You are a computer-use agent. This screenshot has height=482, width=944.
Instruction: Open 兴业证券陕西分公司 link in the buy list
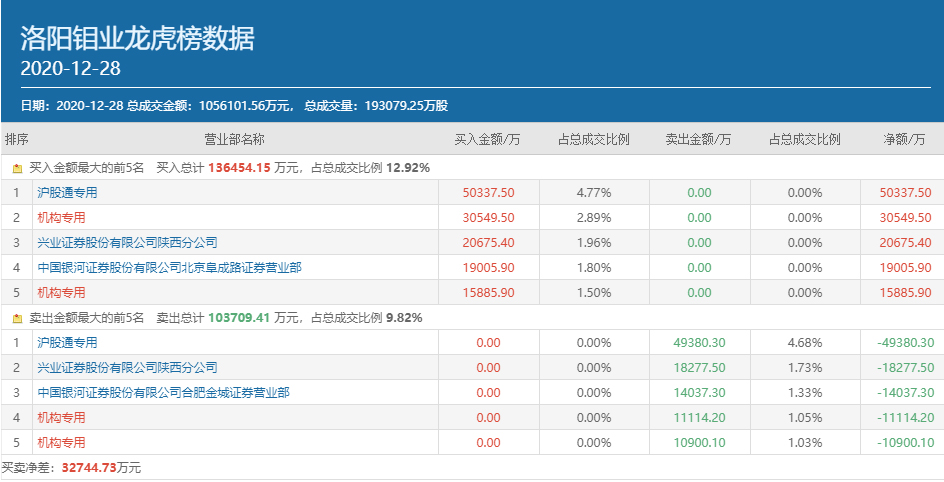(x=127, y=243)
